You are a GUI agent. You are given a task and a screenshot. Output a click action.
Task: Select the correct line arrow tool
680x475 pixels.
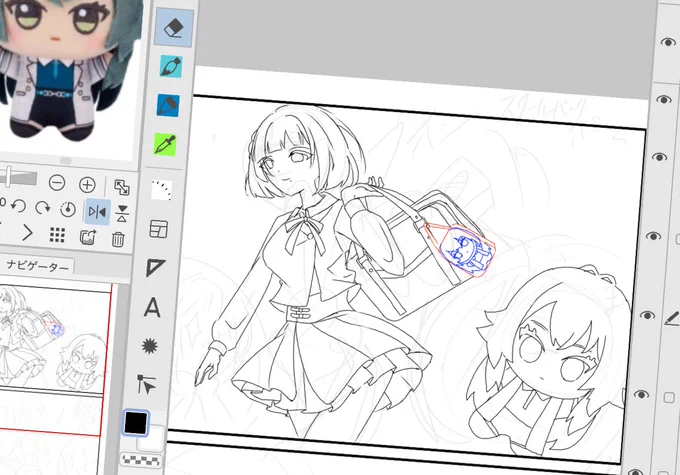point(146,384)
